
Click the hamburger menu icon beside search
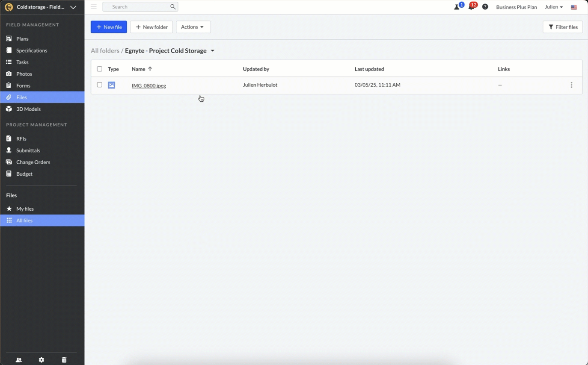pyautogui.click(x=94, y=7)
